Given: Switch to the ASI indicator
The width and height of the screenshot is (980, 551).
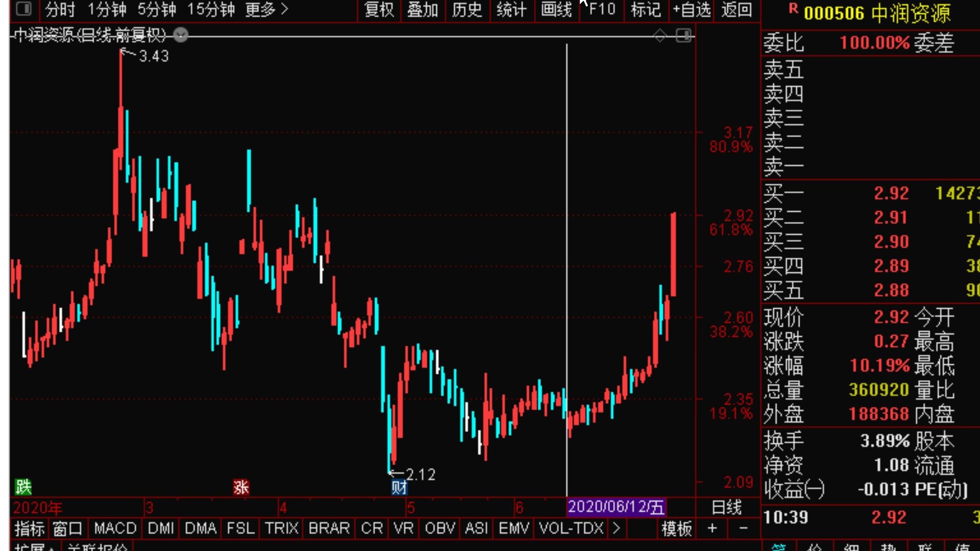Looking at the screenshot, I should 476,528.
